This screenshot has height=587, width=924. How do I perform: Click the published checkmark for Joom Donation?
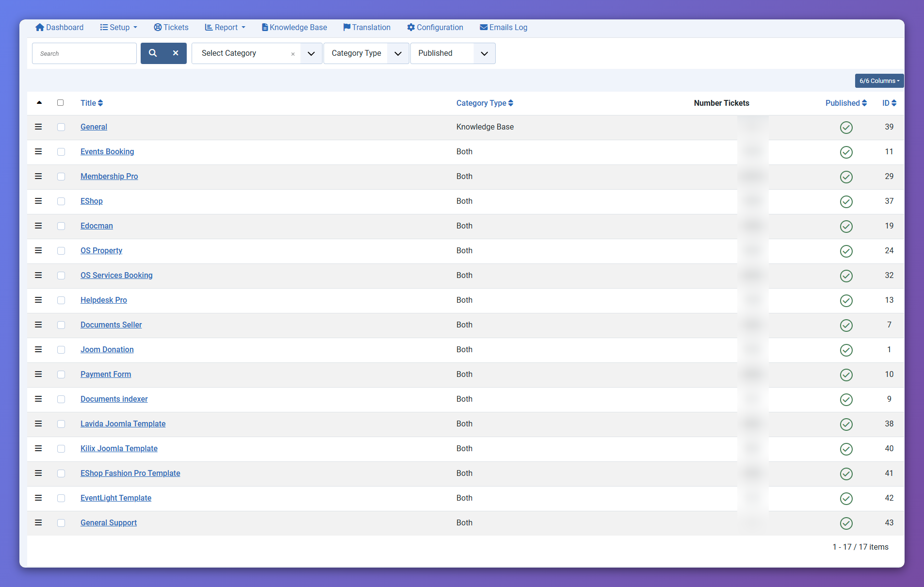pos(846,350)
